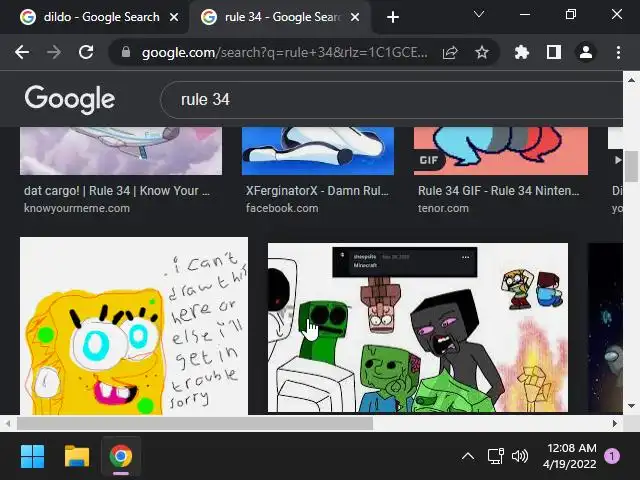Open the tenor.com Rule 34 GIF result
Screen dimensions: 640x480
[498, 191]
